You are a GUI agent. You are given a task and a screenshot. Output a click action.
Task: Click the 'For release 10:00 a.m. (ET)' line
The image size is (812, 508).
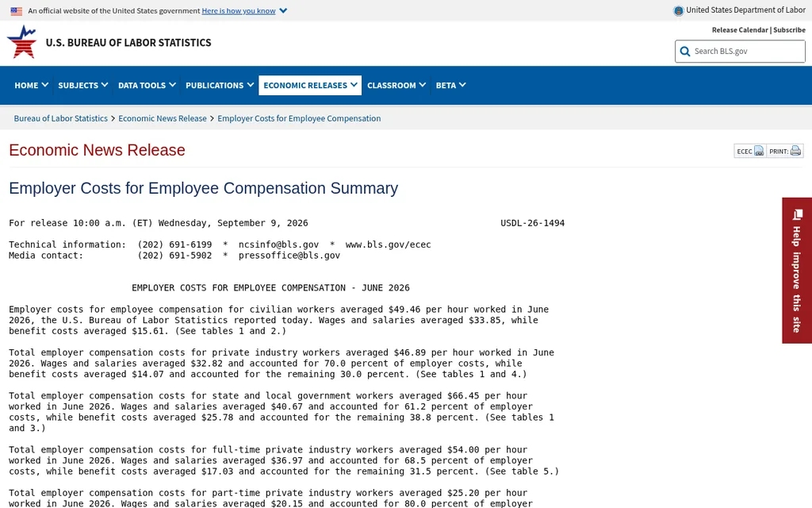(159, 223)
